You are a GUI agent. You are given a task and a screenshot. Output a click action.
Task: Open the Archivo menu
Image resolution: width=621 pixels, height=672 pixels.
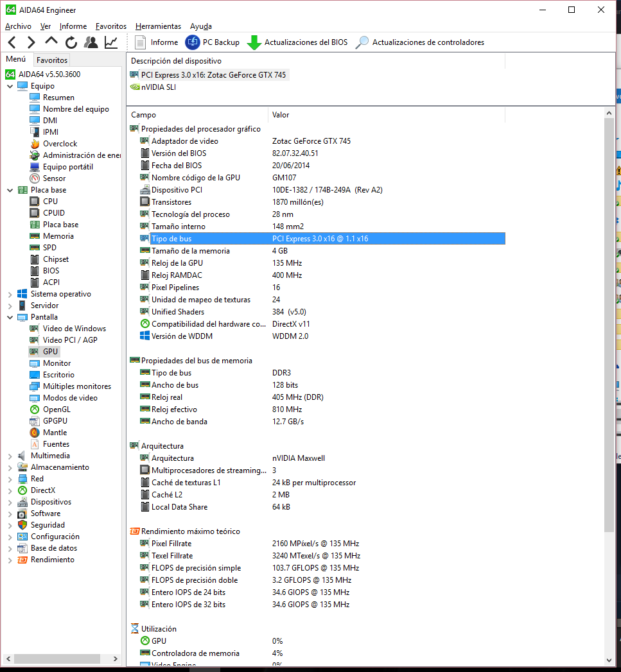click(18, 26)
